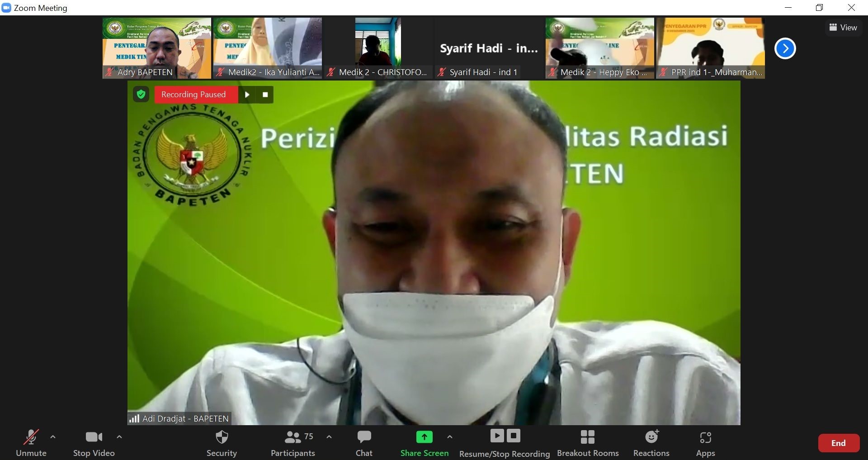Select Adry BAPETEN video thumbnail
Screen dimensions: 868x460
pos(157,48)
